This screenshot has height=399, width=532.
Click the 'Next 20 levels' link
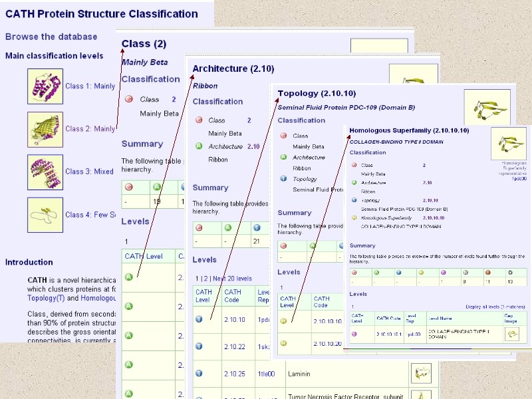(232, 279)
